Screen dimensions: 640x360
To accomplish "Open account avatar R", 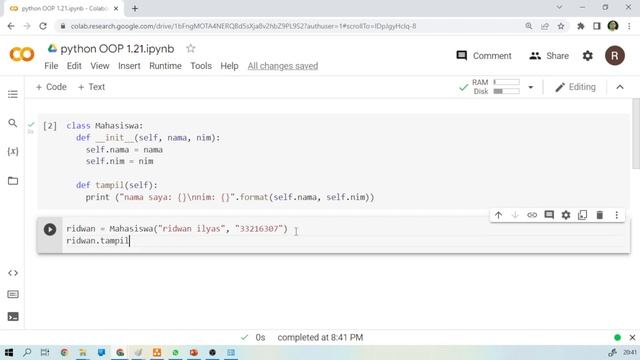I will pos(615,56).
